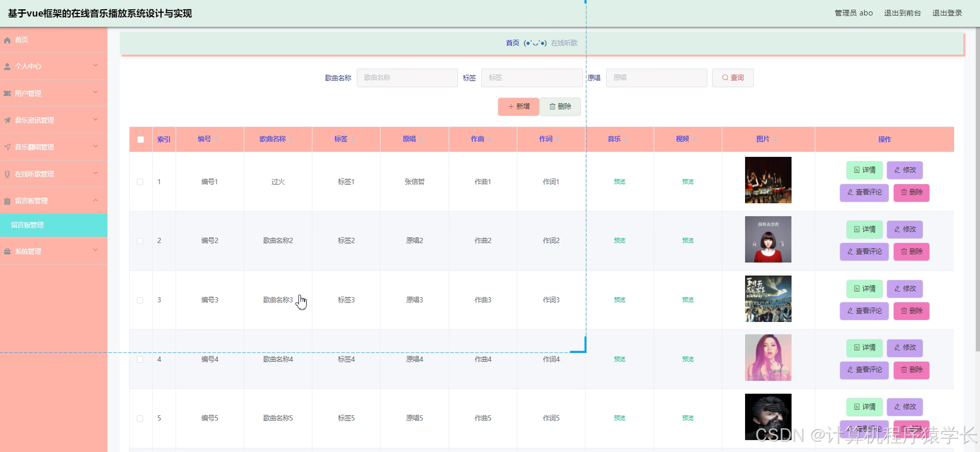Click the sort arrows in 原唱 column header
The width and height of the screenshot is (980, 452).
point(421,139)
